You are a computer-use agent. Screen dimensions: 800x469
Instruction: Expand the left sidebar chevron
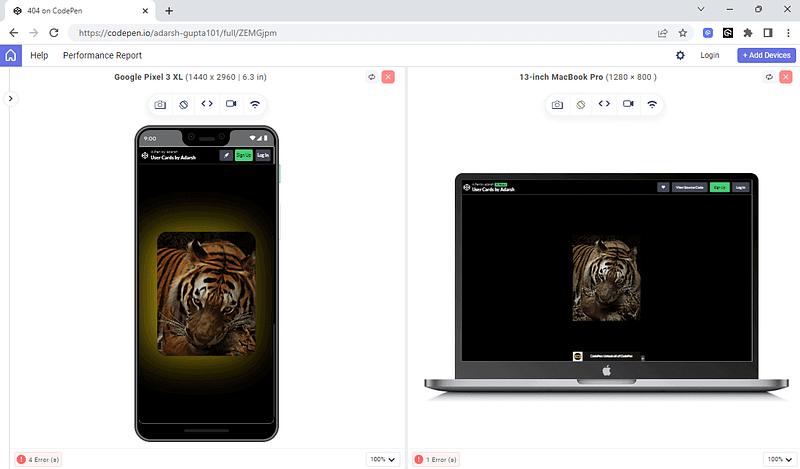click(11, 98)
